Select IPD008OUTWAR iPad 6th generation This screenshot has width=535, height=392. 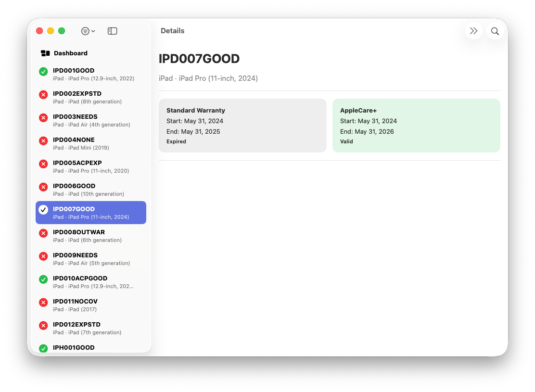[91, 236]
